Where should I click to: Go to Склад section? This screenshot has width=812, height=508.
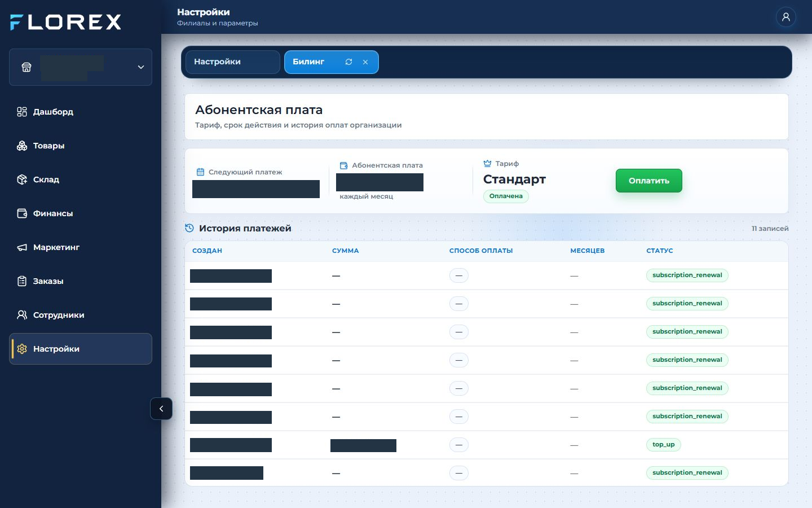(x=81, y=179)
